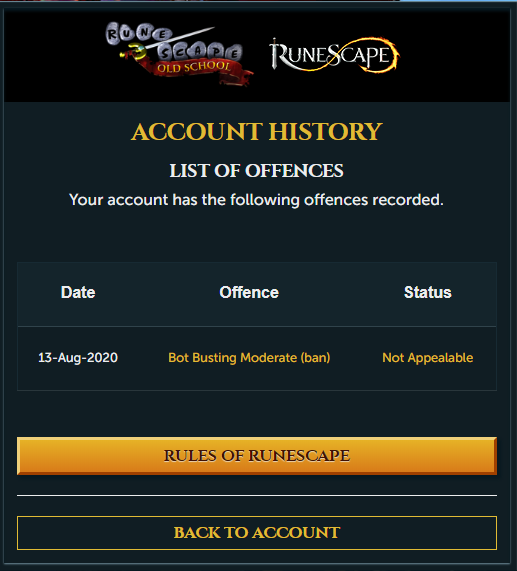This screenshot has width=517, height=571.
Task: Click the Old School RuneScape logo
Action: coord(178,54)
